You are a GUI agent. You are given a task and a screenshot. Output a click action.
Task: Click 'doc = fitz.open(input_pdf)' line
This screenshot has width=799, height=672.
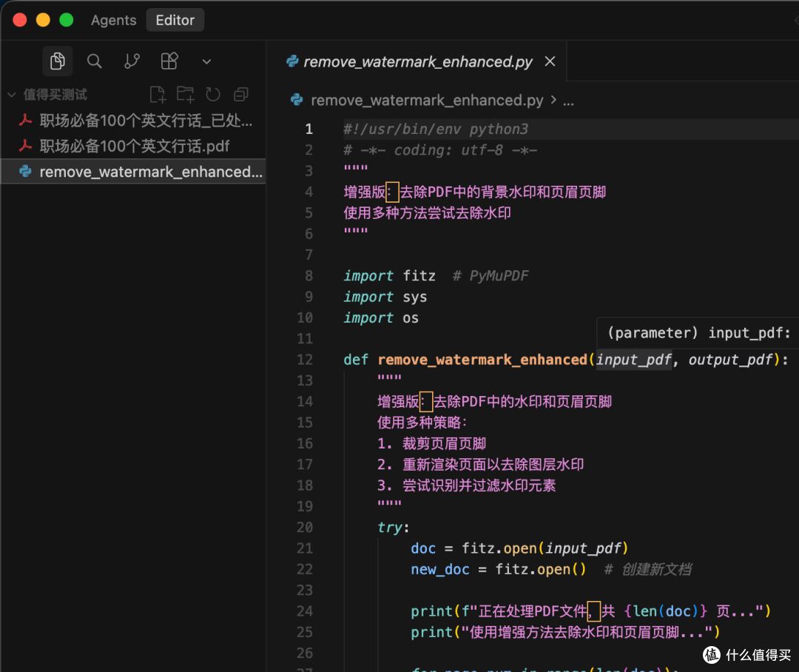click(x=520, y=548)
